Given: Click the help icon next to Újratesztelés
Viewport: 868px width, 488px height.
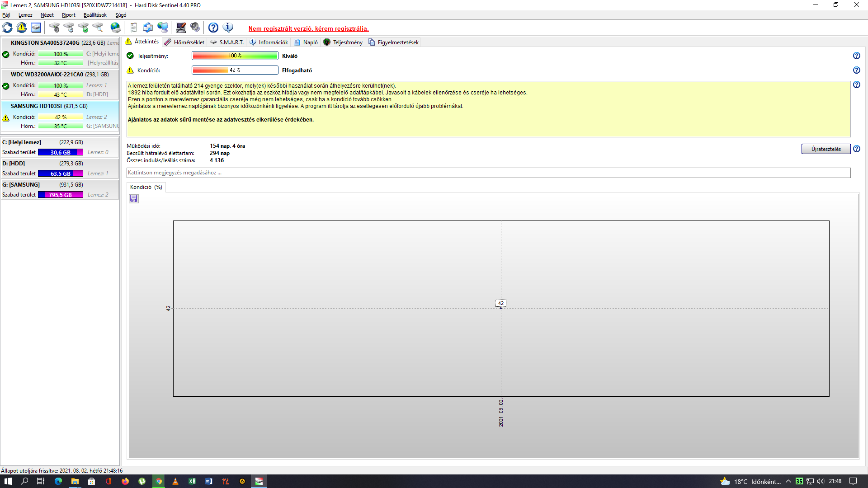Looking at the screenshot, I should coord(856,149).
